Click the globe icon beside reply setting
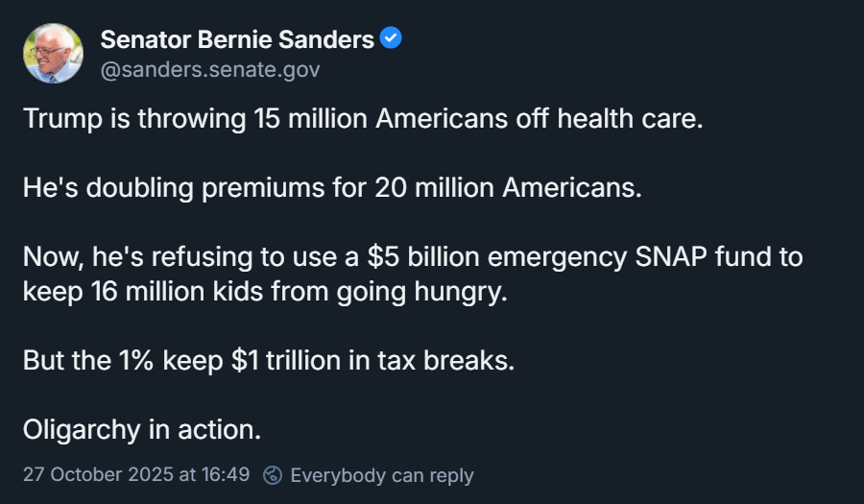 click(274, 475)
